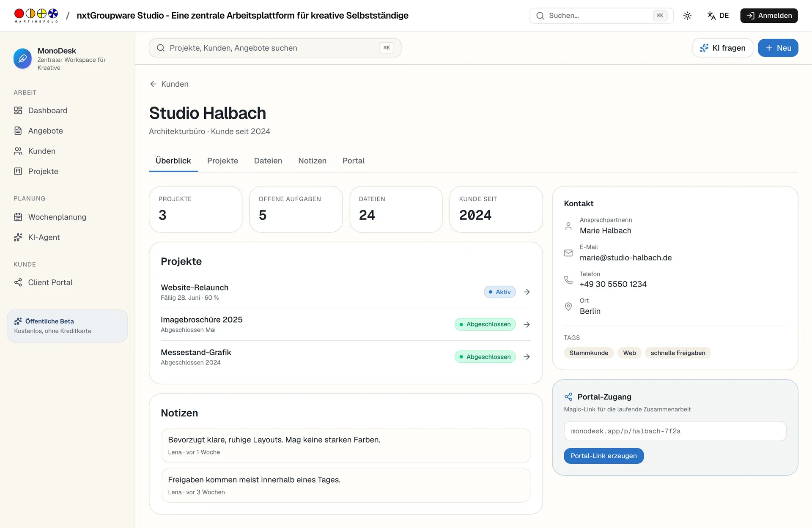Open the DE language selector
This screenshot has height=528, width=812.
tap(718, 16)
